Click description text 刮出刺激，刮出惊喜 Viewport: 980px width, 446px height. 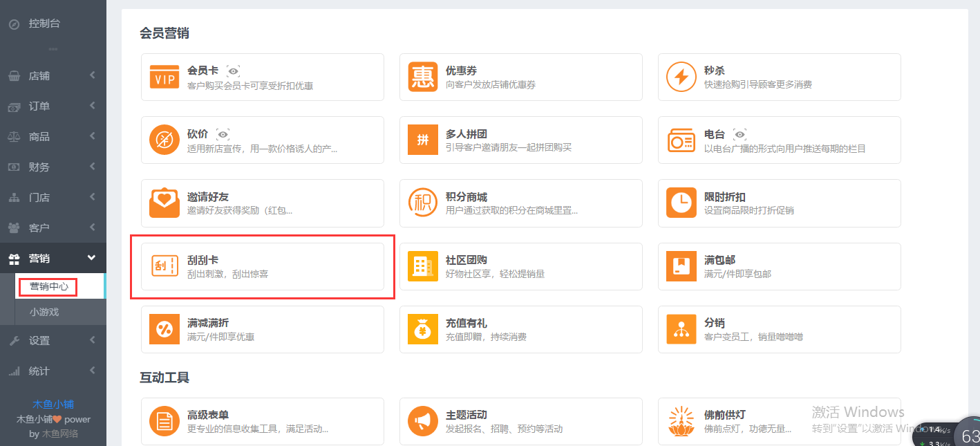(x=227, y=274)
